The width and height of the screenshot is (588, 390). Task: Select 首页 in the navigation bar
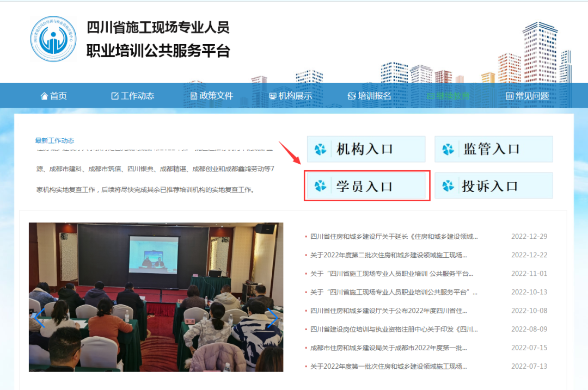(56, 96)
